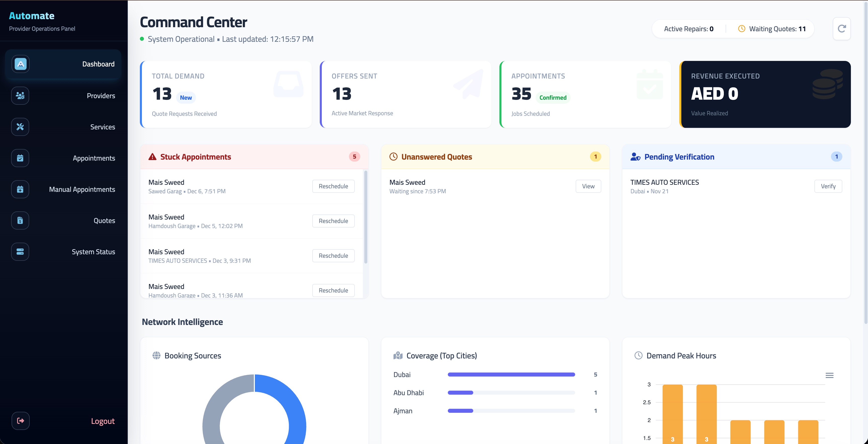Reschedule the Dec 5 Hamdoush Garage appointment
Image resolution: width=868 pixels, height=444 pixels.
coord(333,221)
